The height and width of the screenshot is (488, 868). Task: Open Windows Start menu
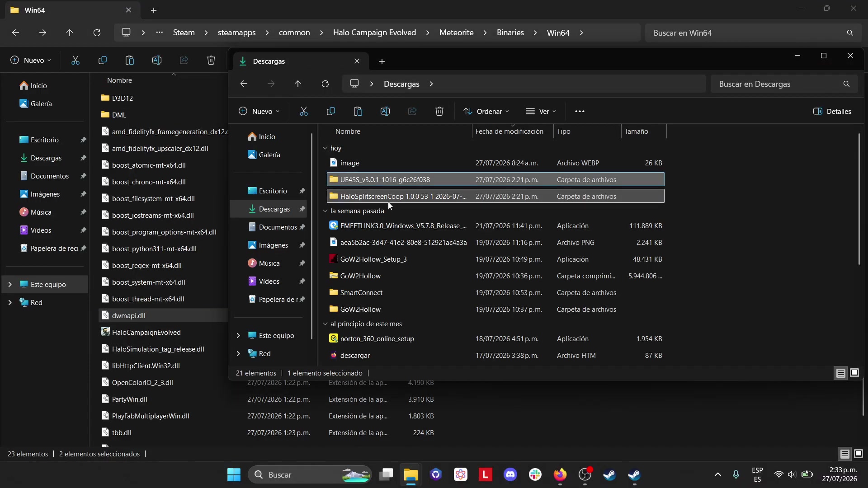coord(234,474)
